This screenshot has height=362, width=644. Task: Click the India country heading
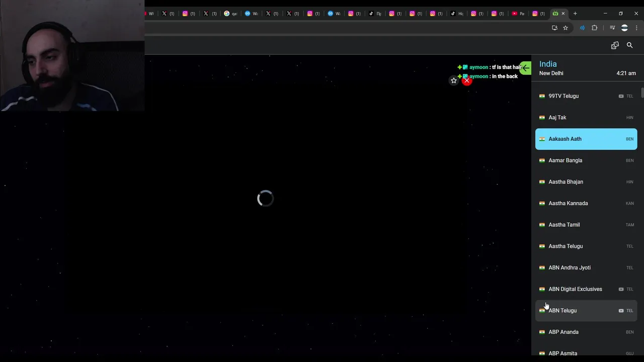[548, 64]
